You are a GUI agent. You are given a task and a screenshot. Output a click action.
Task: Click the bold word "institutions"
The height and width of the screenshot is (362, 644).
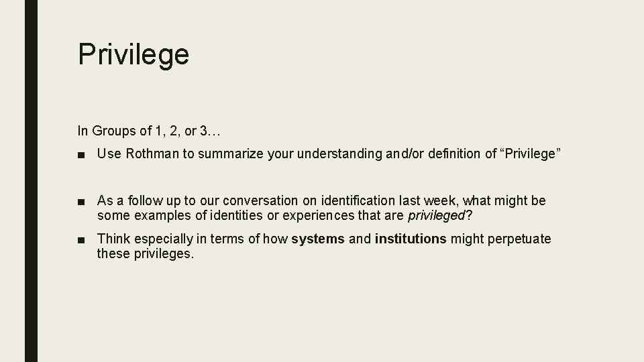click(411, 239)
